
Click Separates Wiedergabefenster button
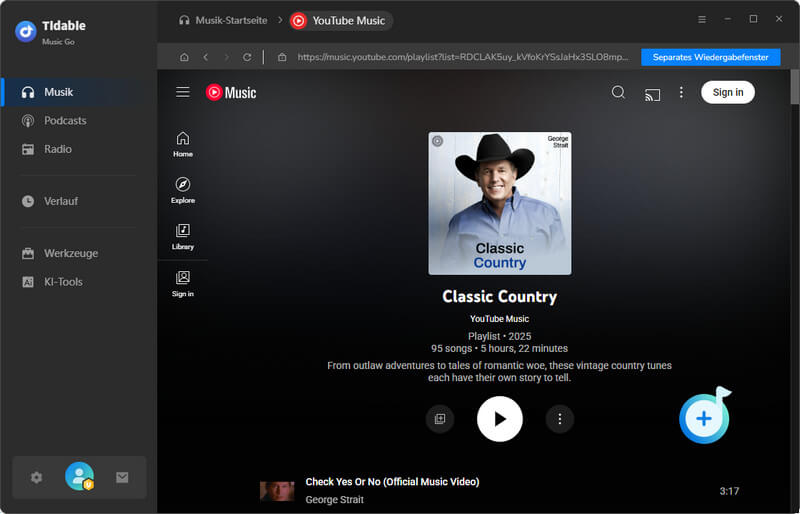[710, 57]
